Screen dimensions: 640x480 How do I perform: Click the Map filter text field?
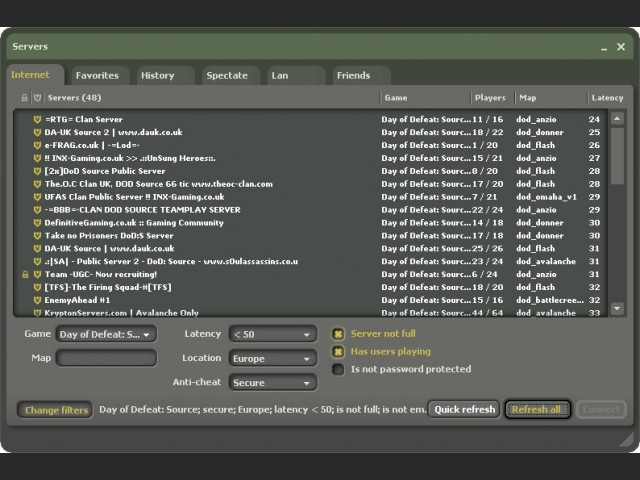(106, 358)
